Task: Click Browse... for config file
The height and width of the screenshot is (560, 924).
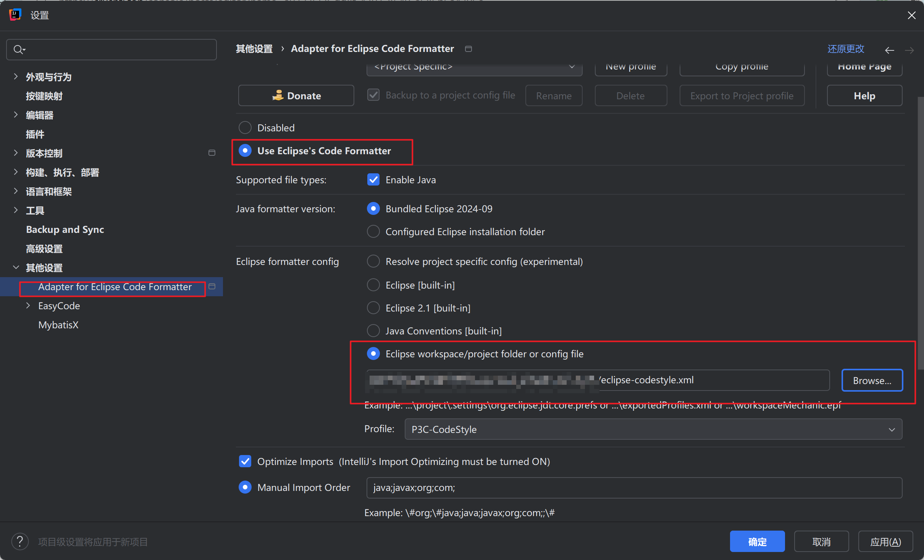Action: (872, 380)
